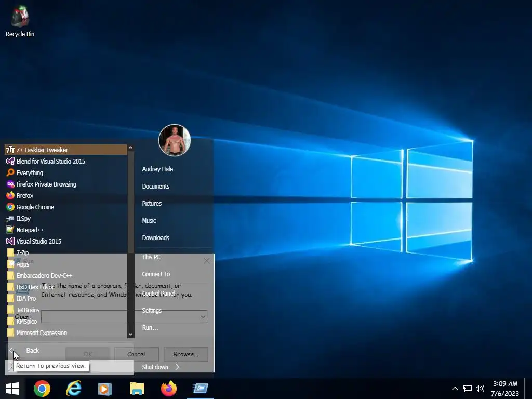Expand the Run dialog Open dropdown
This screenshot has height=399, width=532.
tap(203, 317)
